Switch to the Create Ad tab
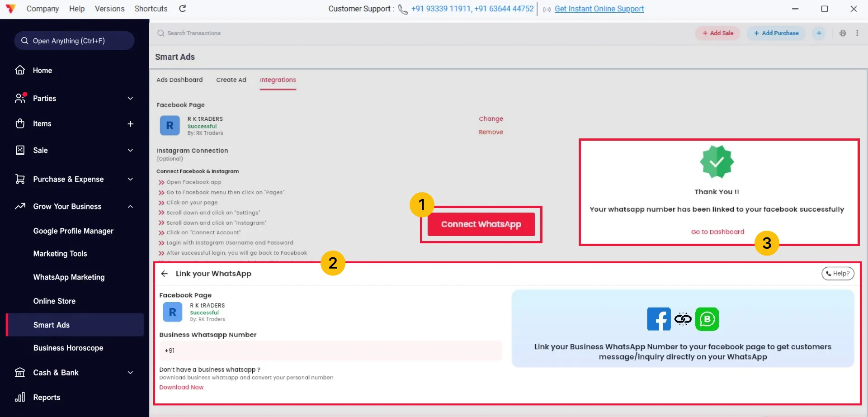The height and width of the screenshot is (417, 868). click(x=231, y=80)
